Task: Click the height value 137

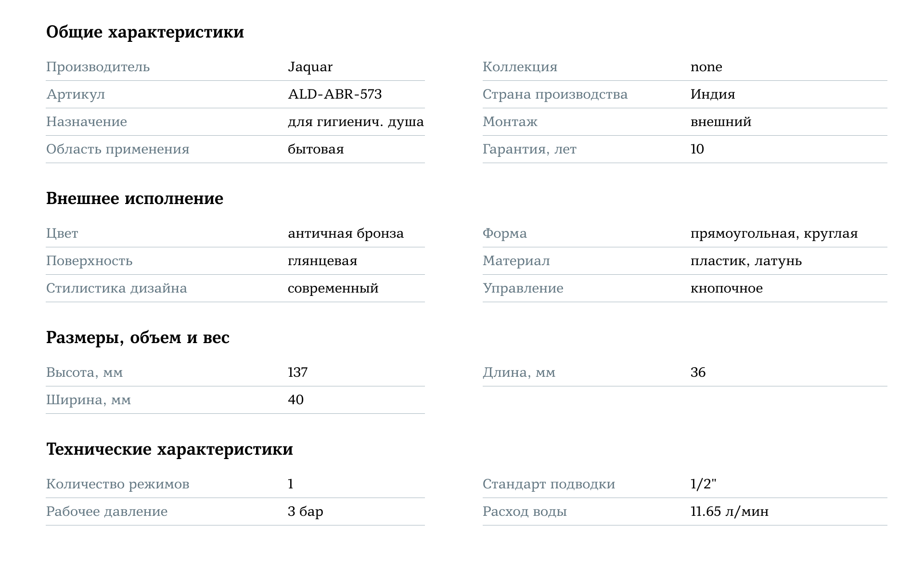Action: pos(297,372)
